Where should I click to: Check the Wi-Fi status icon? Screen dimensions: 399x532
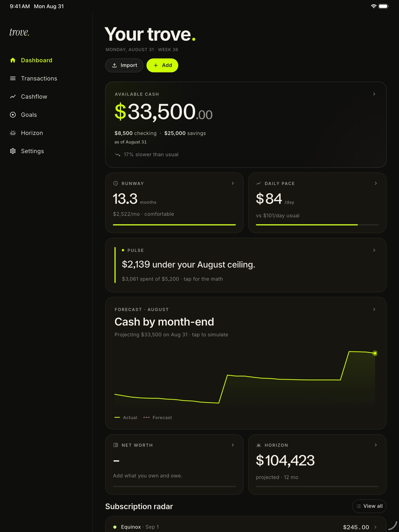tap(374, 6)
